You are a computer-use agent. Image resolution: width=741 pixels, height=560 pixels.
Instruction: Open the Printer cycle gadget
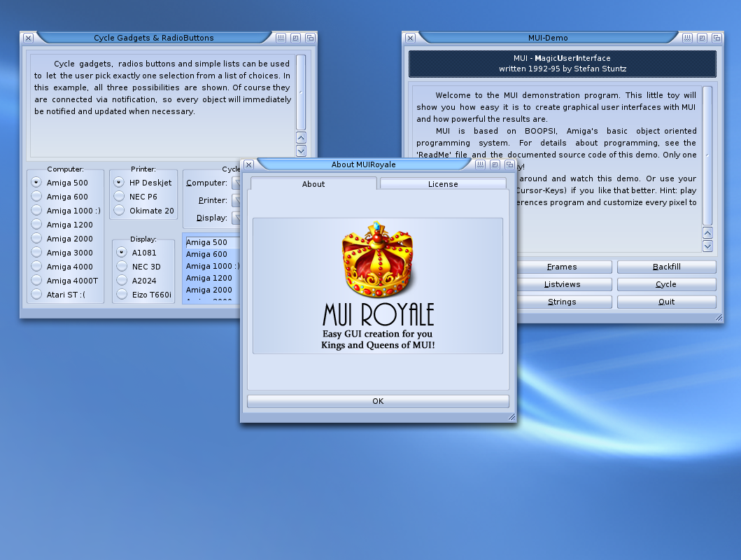[236, 200]
